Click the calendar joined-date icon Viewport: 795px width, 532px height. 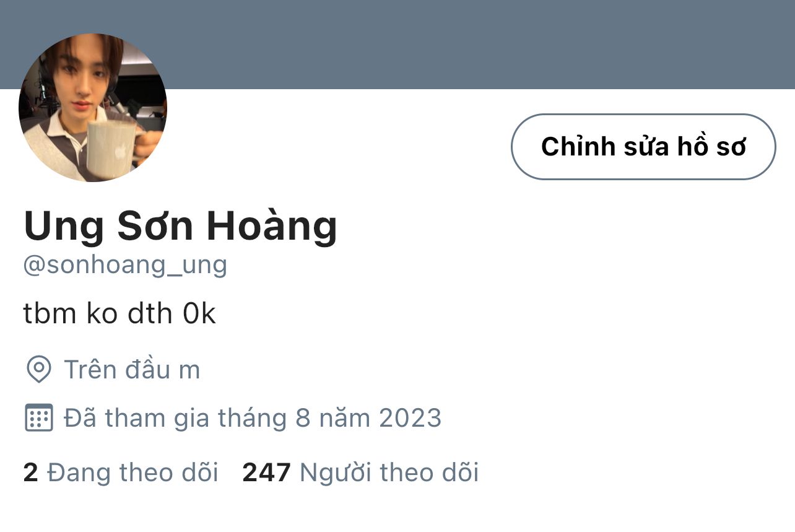point(39,418)
